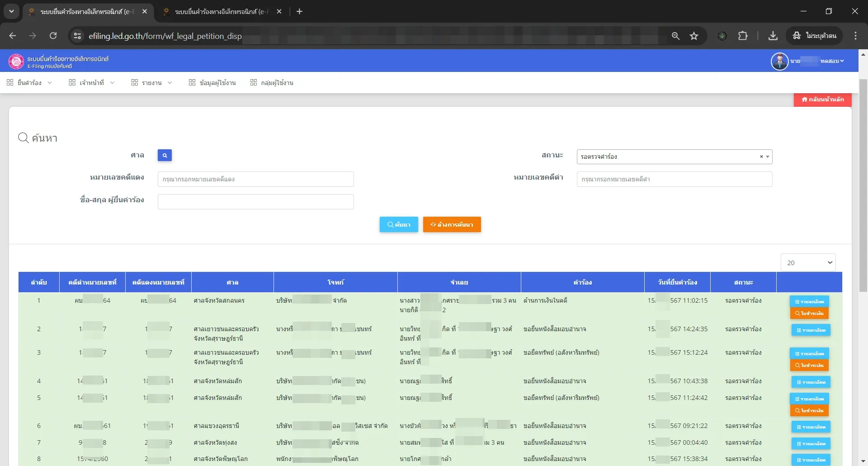Click ศาลแขวงอุดรธานี cell
868x466 pixels.
(217, 426)
